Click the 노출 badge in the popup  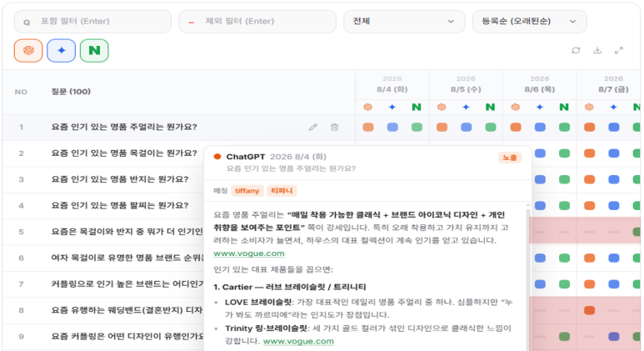coord(510,158)
